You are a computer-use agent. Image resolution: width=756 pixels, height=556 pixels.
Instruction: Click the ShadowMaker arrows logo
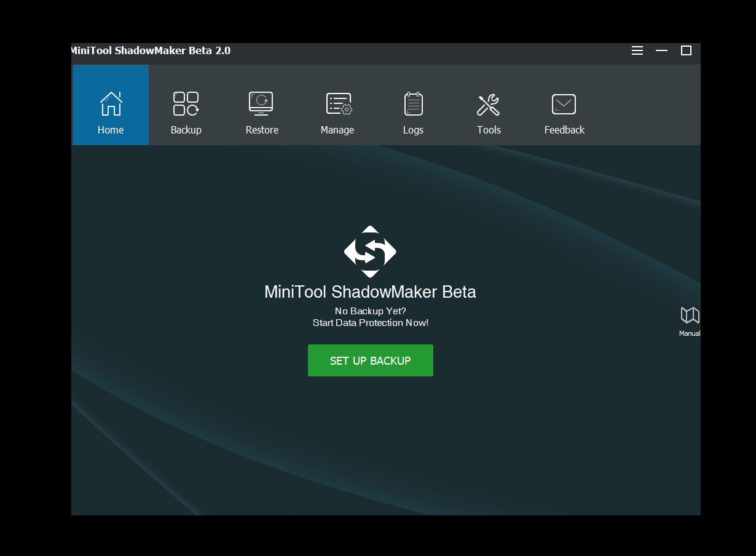click(x=370, y=252)
